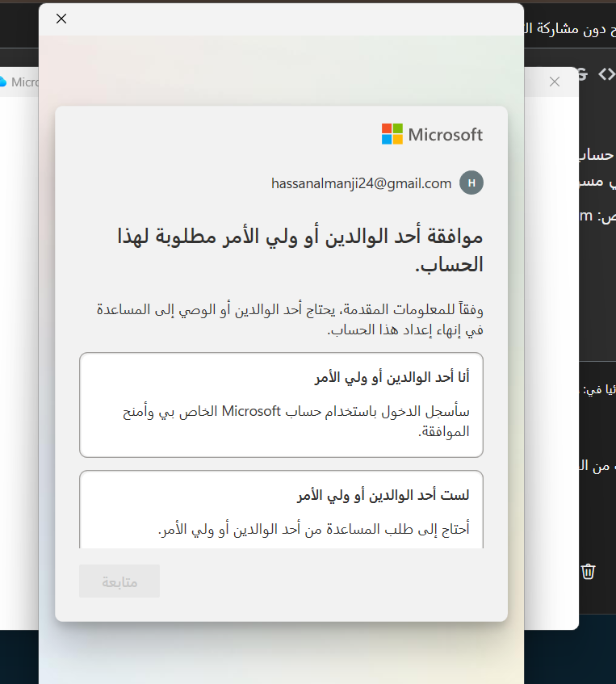Click the Microsoft logo in the dialog
616x684 pixels.
coord(432,134)
